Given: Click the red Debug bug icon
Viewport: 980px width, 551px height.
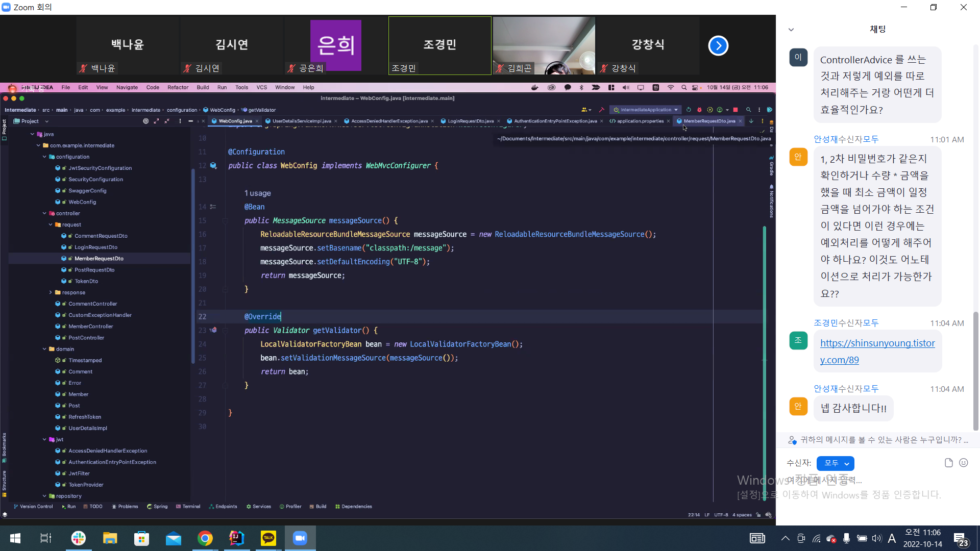Looking at the screenshot, I should (699, 110).
